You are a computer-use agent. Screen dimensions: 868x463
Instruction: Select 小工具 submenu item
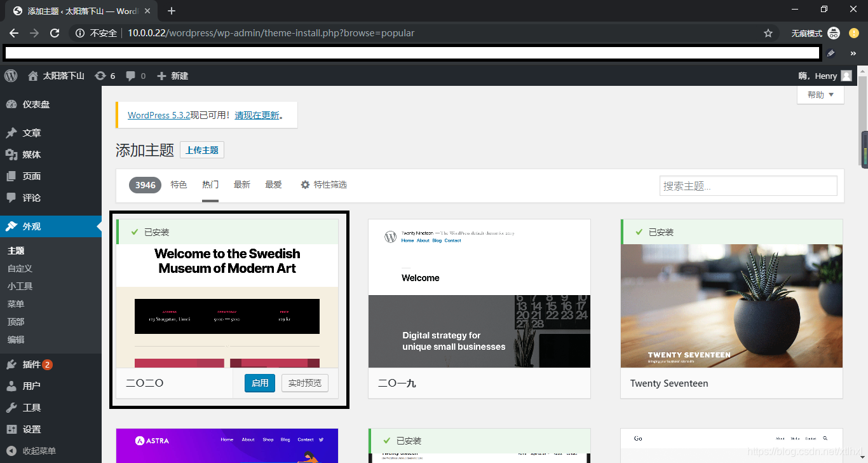coord(20,286)
